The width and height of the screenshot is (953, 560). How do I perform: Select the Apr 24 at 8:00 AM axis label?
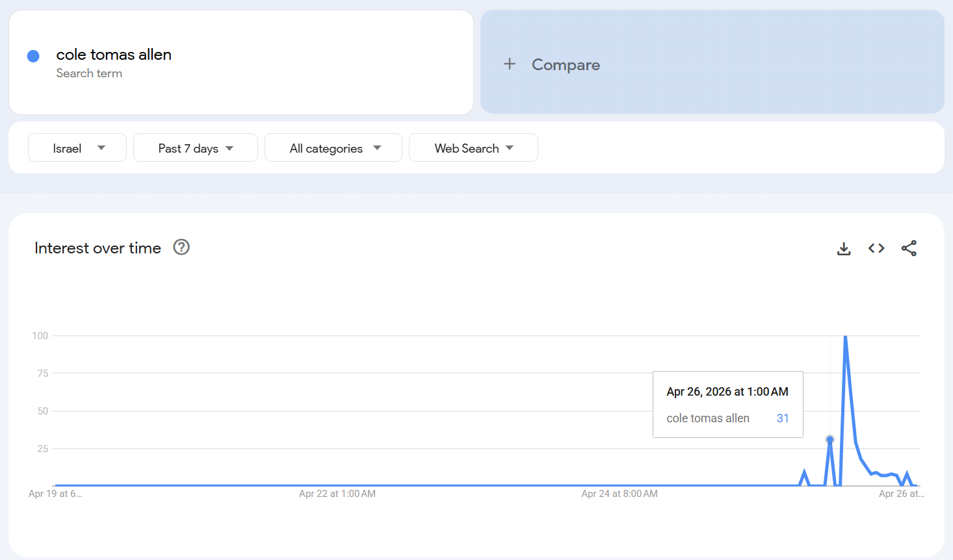click(x=620, y=494)
